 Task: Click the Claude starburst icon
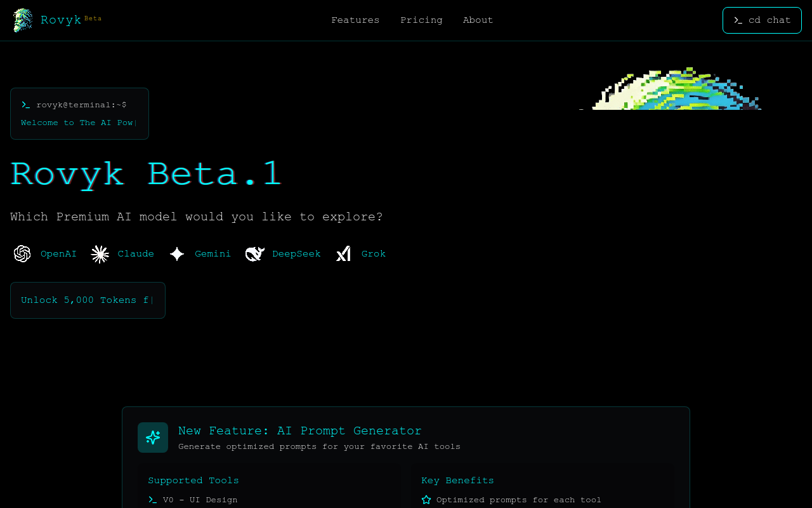click(x=100, y=254)
